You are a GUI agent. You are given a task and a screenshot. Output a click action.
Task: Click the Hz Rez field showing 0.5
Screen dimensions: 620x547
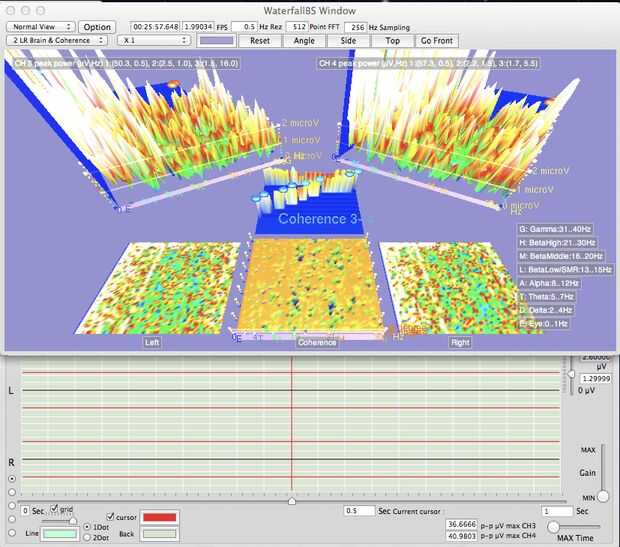tap(244, 27)
